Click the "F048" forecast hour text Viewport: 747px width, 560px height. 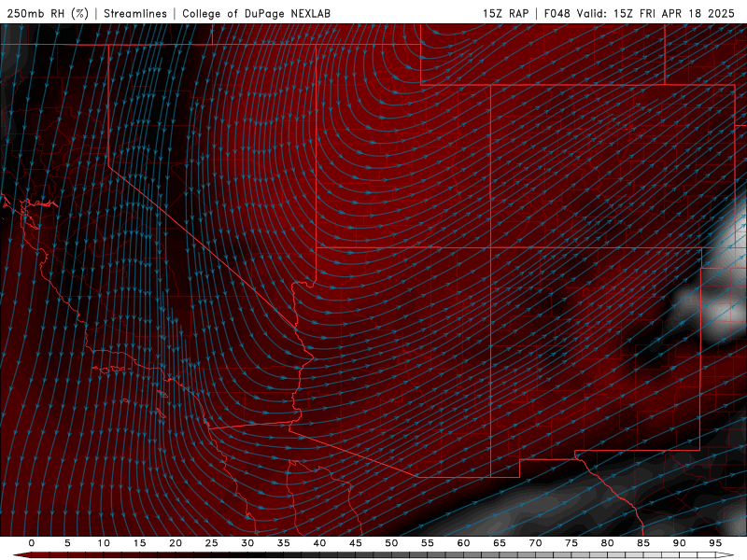click(557, 13)
